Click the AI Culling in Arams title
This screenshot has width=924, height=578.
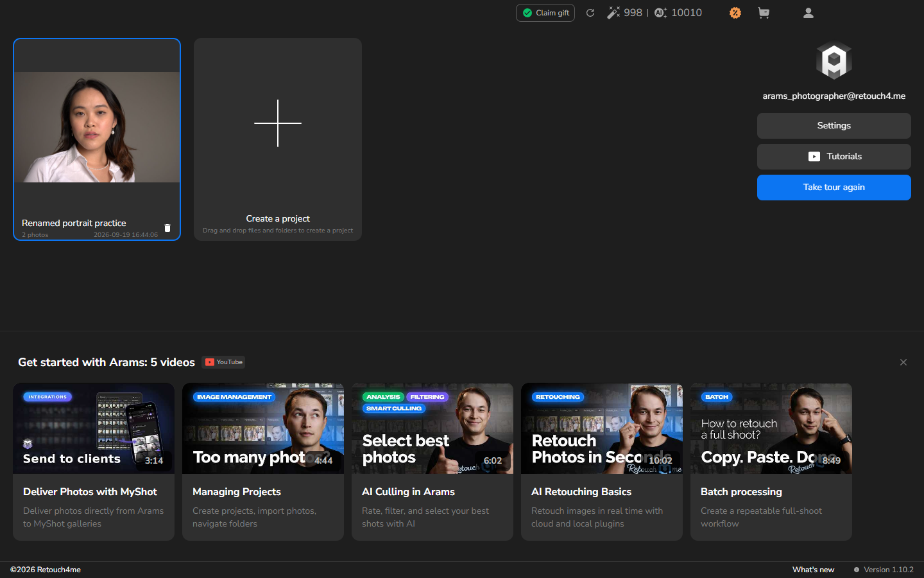(x=408, y=492)
